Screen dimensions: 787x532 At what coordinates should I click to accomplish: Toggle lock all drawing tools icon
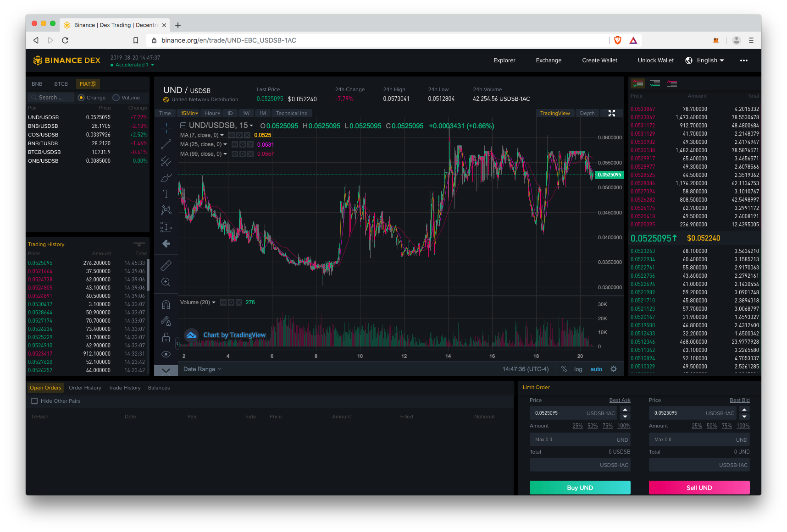pos(166,338)
